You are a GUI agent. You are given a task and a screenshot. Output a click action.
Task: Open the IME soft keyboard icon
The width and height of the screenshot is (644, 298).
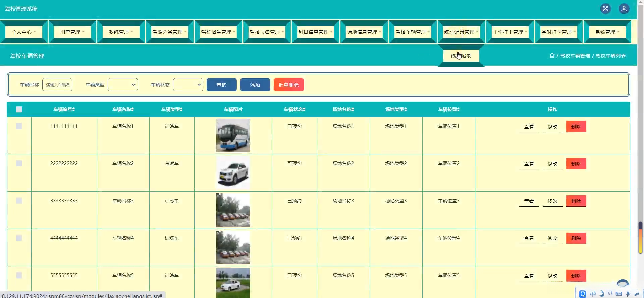(x=619, y=294)
